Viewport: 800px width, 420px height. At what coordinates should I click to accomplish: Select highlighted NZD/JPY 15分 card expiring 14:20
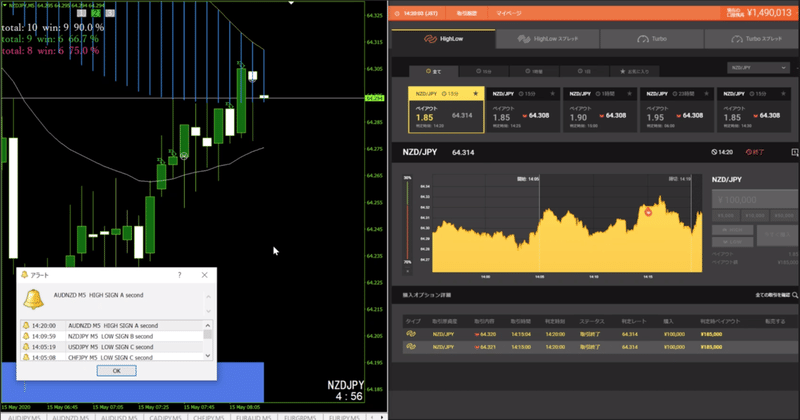(446, 110)
